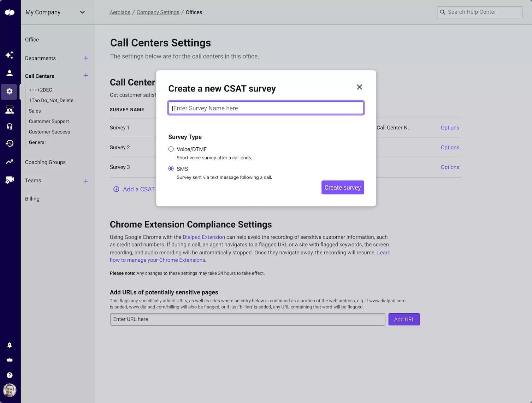Select the Meetings video camera icon
Image resolution: width=532 pixels, height=403 pixels.
pyautogui.click(x=10, y=180)
